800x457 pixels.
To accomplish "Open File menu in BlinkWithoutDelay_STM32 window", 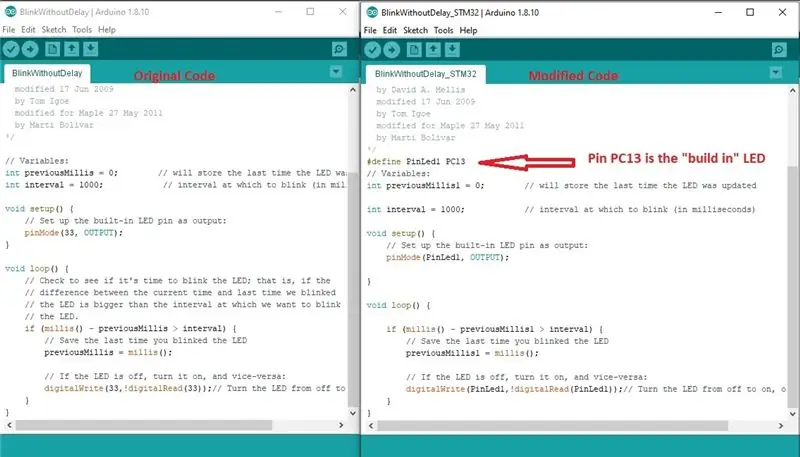I will pyautogui.click(x=370, y=30).
